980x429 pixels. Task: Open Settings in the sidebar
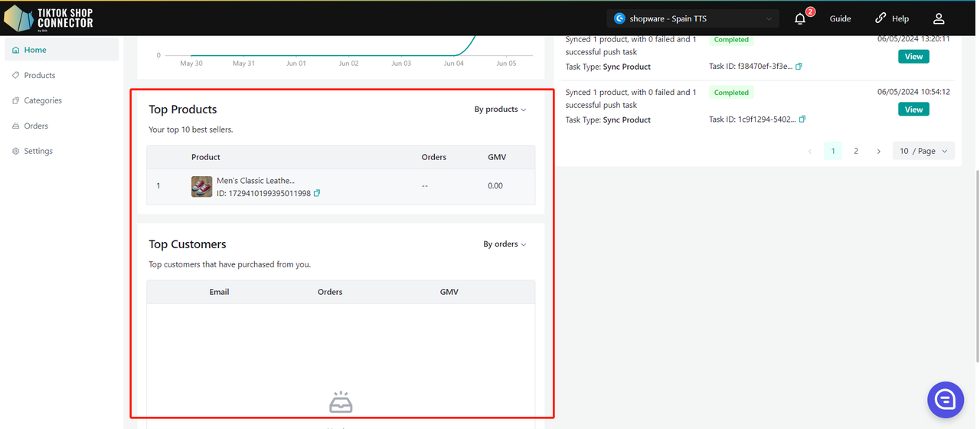(38, 151)
